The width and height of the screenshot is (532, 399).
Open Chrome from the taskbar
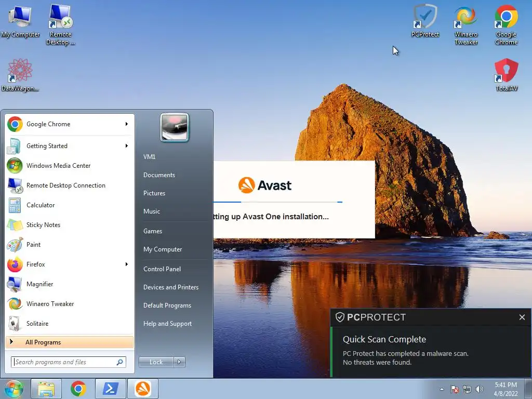[x=78, y=389]
